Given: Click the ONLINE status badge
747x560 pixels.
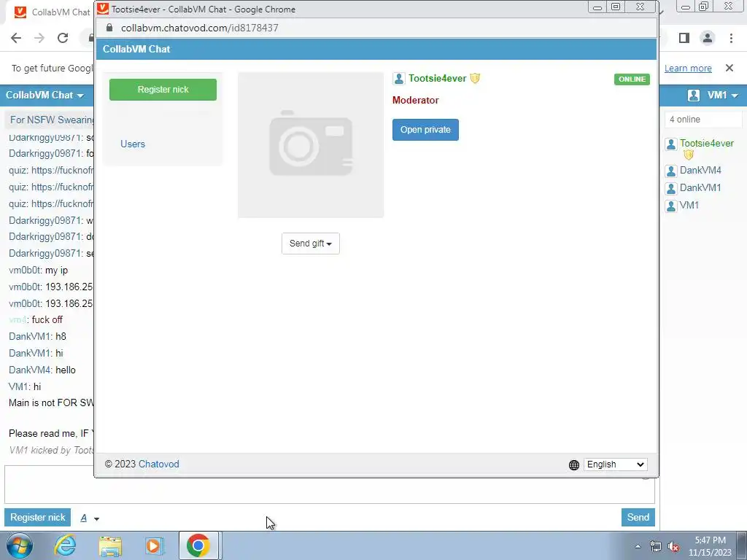Looking at the screenshot, I should coord(632,79).
